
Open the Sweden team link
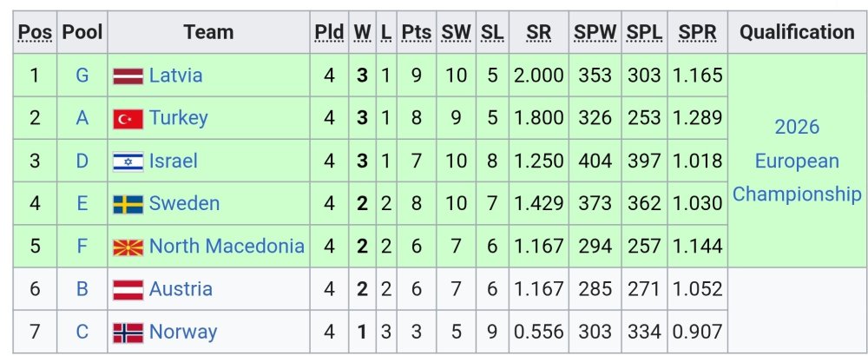point(184,203)
